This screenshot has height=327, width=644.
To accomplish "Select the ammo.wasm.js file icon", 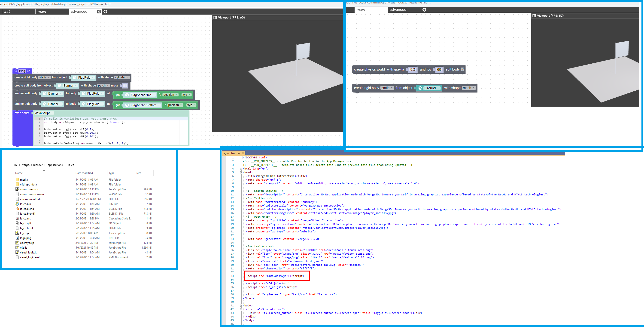I will point(17,189).
